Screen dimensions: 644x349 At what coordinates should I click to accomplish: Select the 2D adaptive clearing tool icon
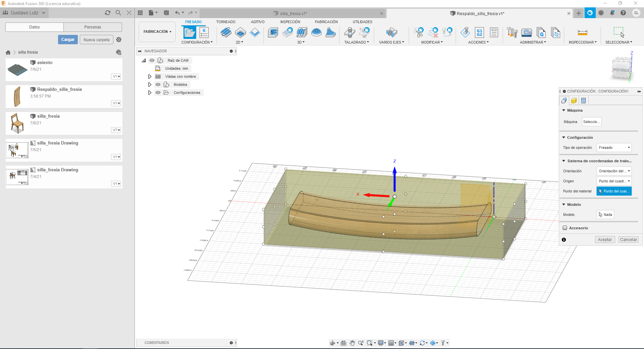pos(226,33)
